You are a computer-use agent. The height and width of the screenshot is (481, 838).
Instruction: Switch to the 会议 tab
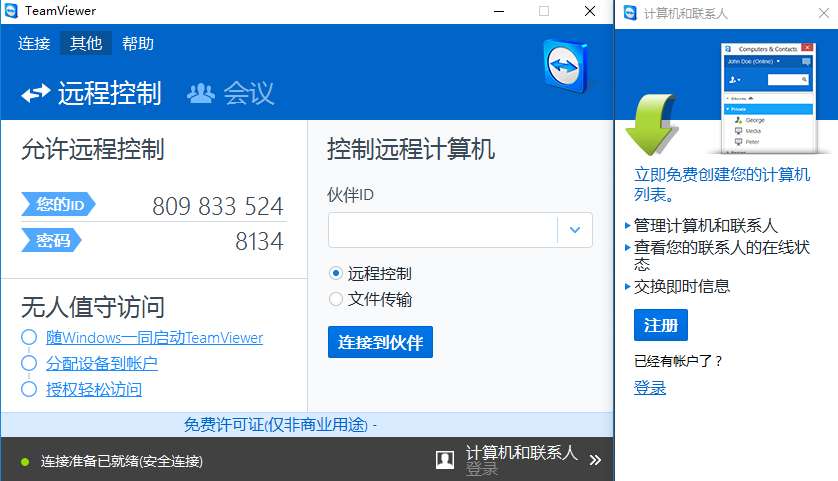point(231,94)
